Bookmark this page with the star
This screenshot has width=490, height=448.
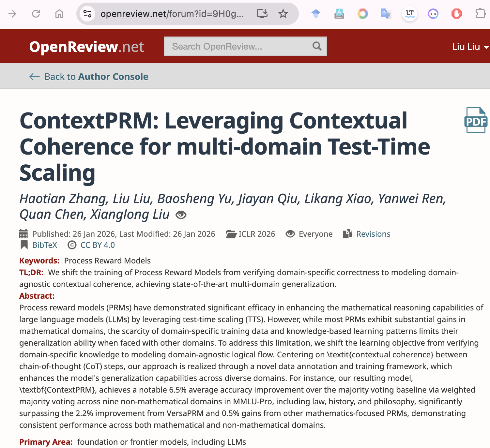click(283, 14)
